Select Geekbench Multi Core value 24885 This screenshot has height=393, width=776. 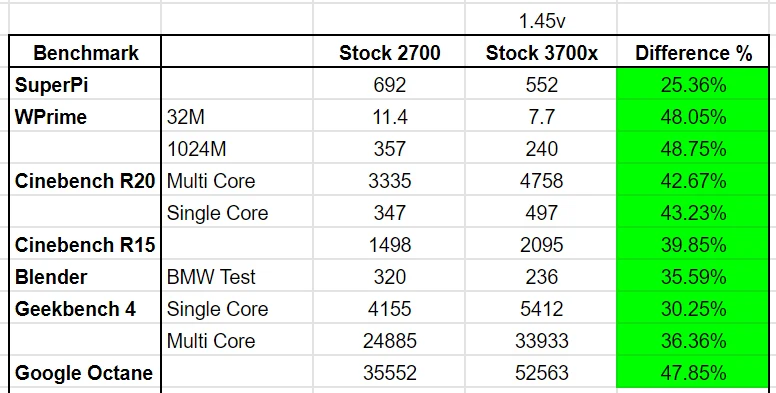pos(389,341)
